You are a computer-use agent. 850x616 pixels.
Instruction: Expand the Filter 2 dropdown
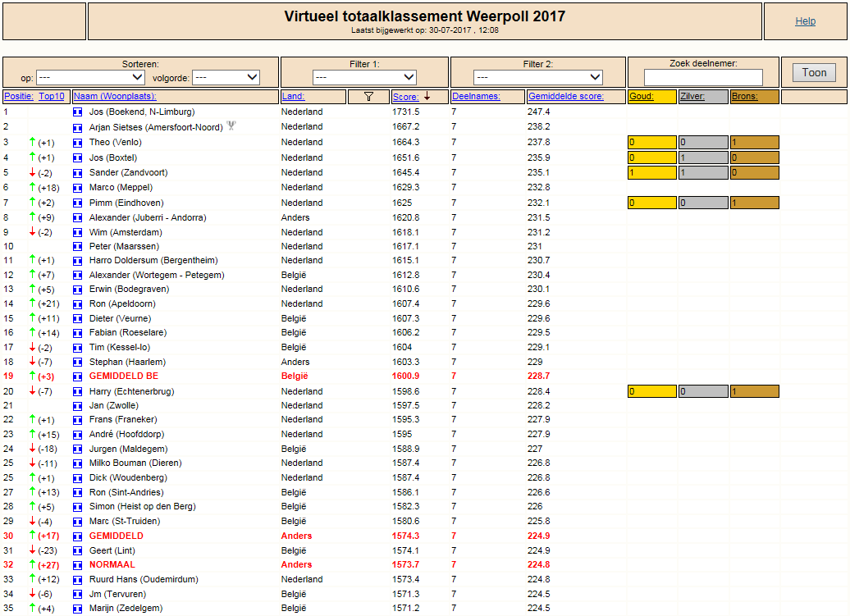(x=537, y=77)
